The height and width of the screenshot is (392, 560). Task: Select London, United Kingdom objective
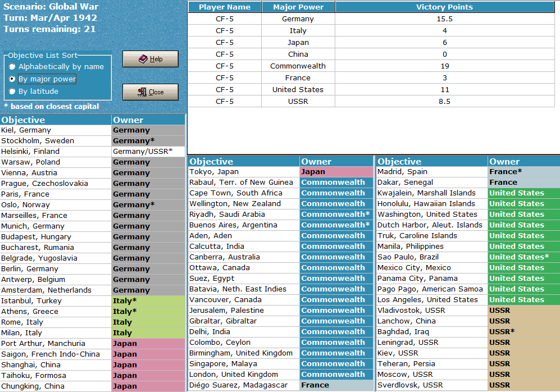coord(244,375)
